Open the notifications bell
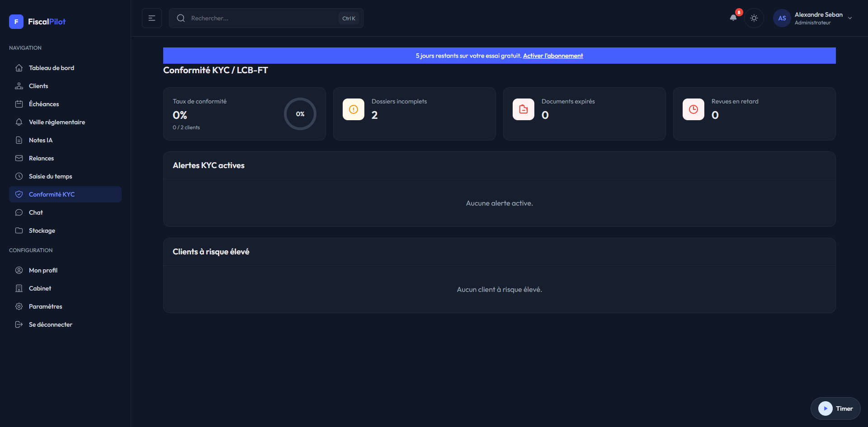The height and width of the screenshot is (427, 868). point(733,18)
